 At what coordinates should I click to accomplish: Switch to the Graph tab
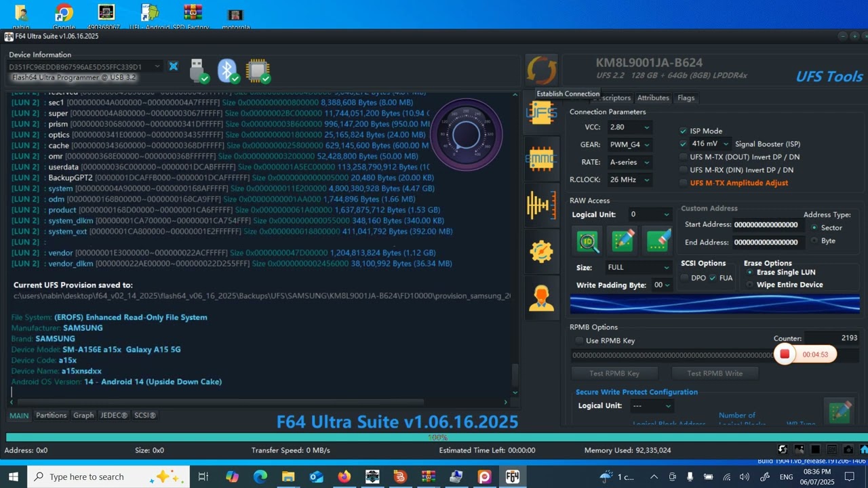click(x=83, y=415)
